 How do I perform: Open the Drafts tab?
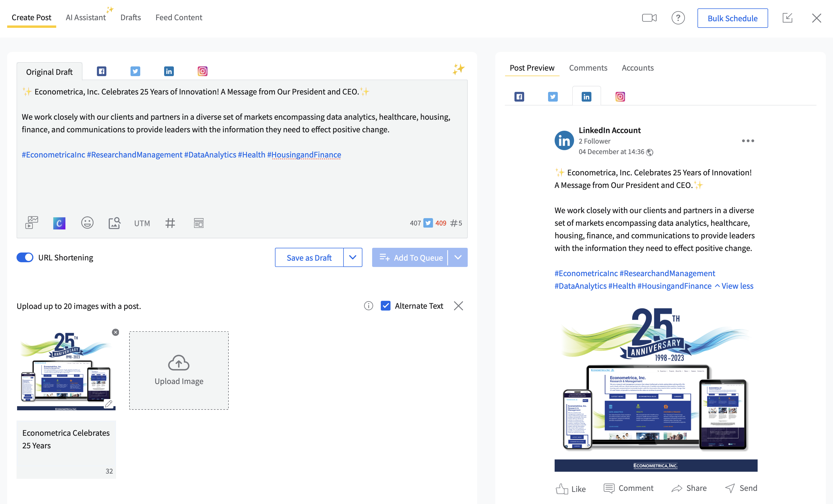click(131, 17)
